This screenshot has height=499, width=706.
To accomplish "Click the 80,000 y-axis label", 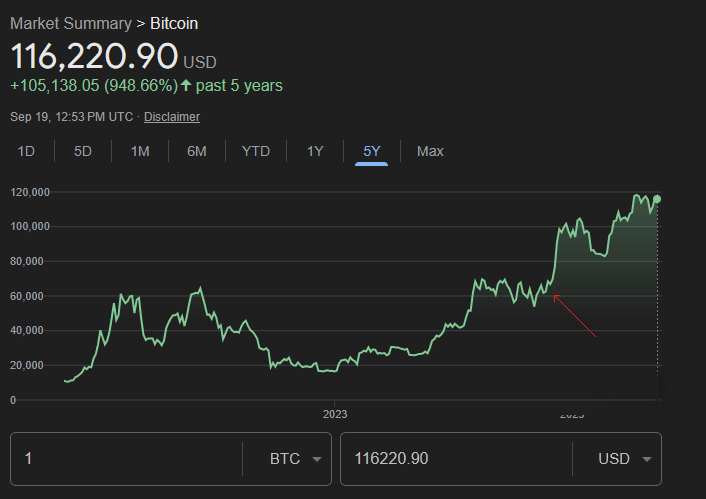I will click(x=27, y=261).
